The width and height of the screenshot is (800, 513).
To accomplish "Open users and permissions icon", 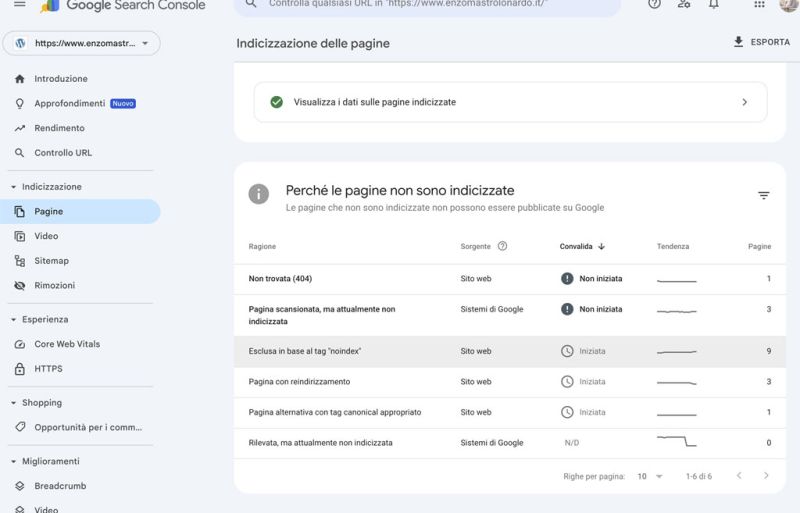I will click(x=683, y=4).
